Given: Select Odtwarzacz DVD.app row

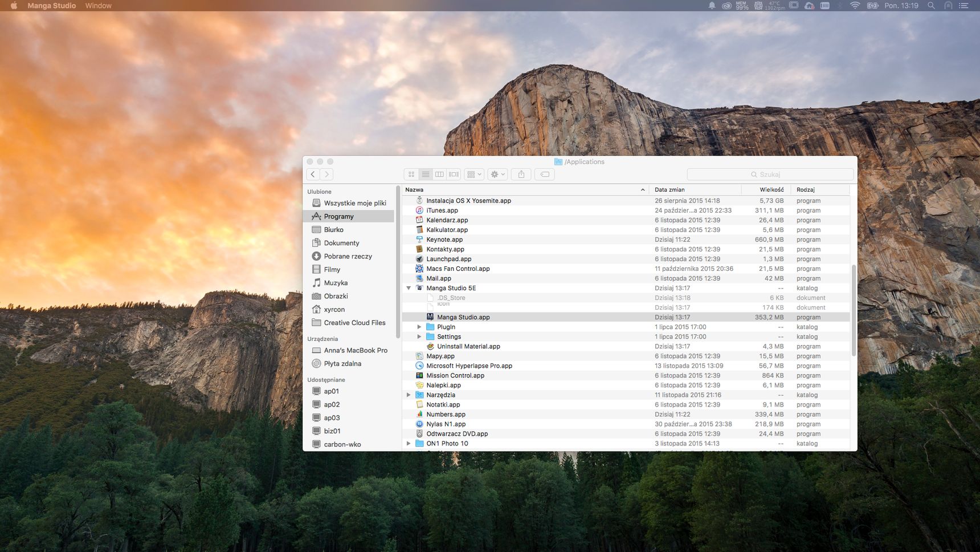Looking at the screenshot, I should click(626, 434).
